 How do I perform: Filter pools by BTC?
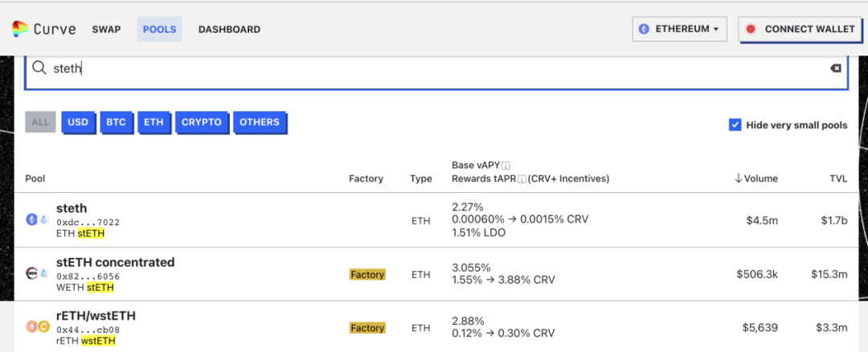pyautogui.click(x=116, y=122)
